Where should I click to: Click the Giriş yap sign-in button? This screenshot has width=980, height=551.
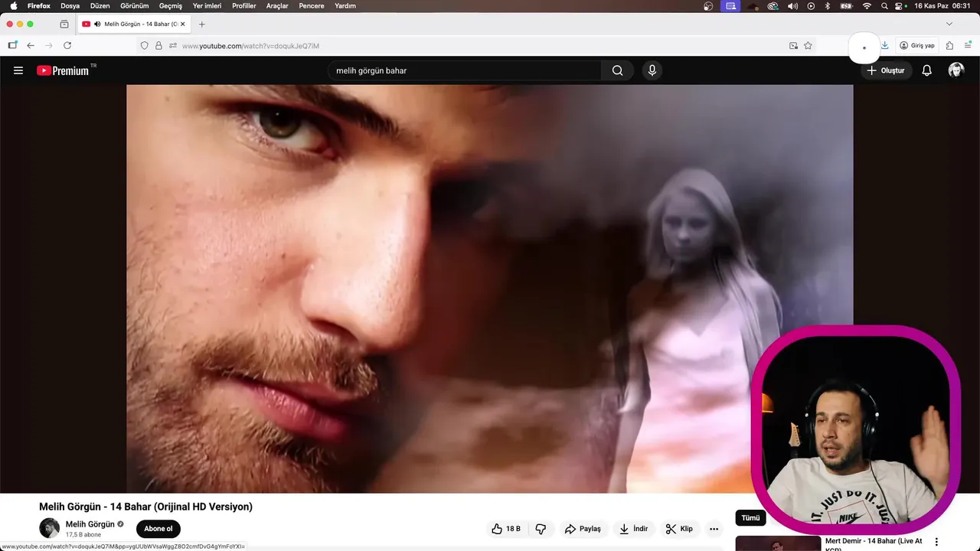point(917,46)
